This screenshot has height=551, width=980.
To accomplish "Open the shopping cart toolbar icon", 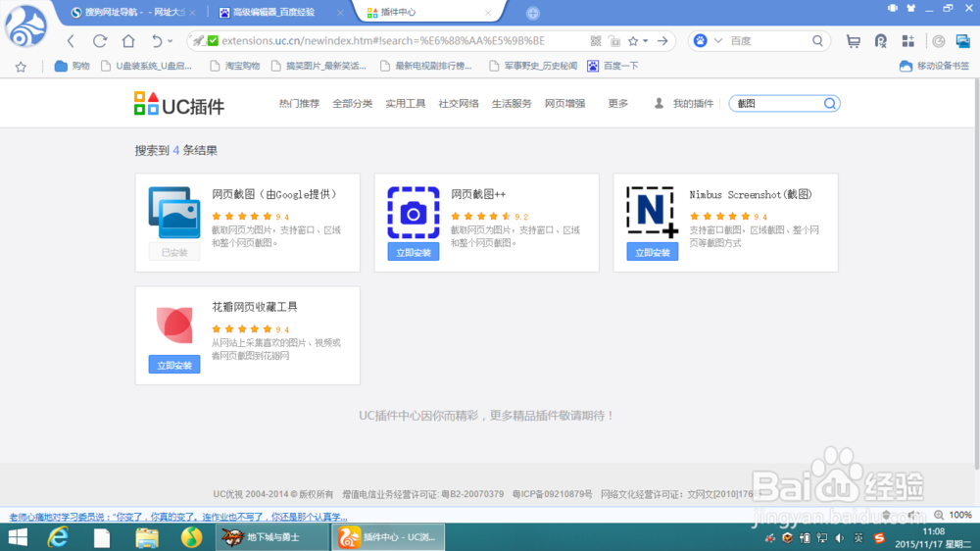I will coord(853,41).
